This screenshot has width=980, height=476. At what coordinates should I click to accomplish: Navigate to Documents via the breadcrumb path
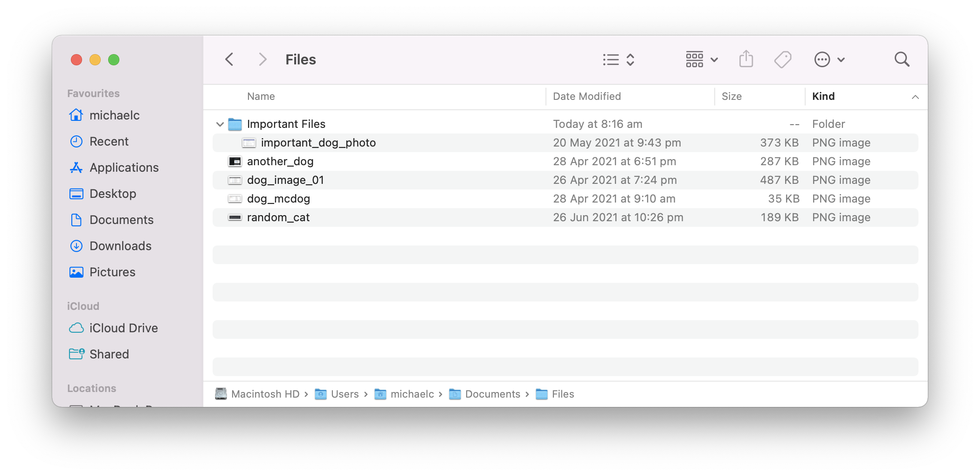point(492,394)
